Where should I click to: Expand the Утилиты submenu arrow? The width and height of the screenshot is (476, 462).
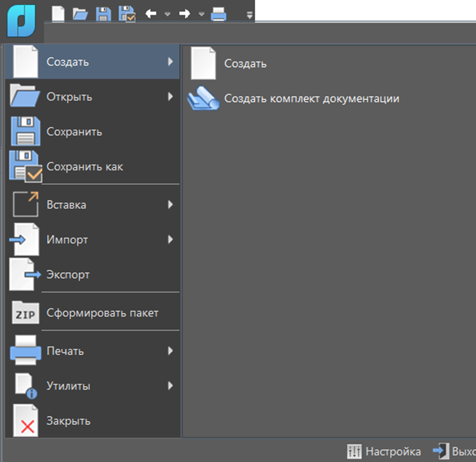point(171,386)
